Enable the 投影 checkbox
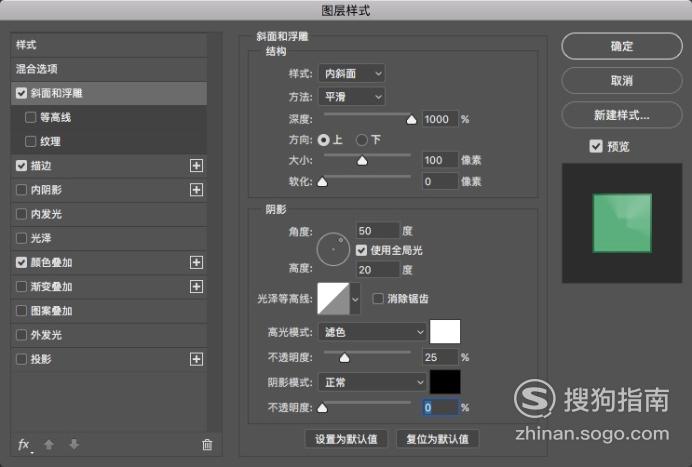 click(x=21, y=359)
